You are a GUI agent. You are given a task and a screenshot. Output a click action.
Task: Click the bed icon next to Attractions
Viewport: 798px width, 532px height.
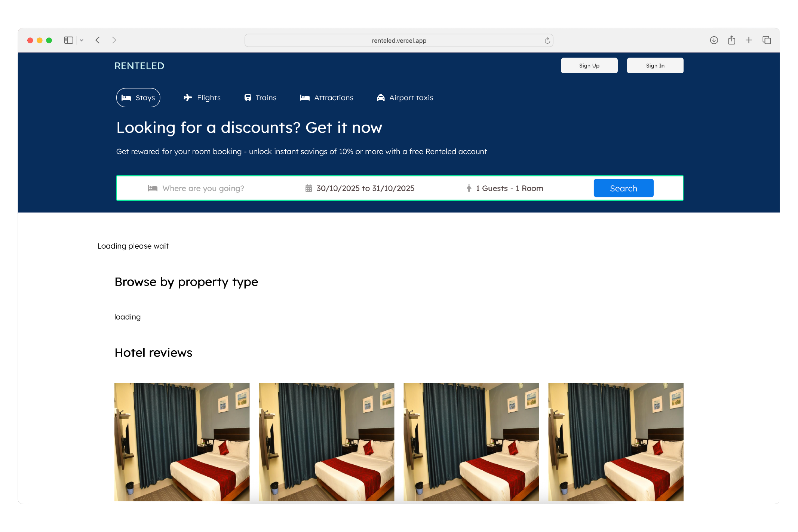point(305,98)
